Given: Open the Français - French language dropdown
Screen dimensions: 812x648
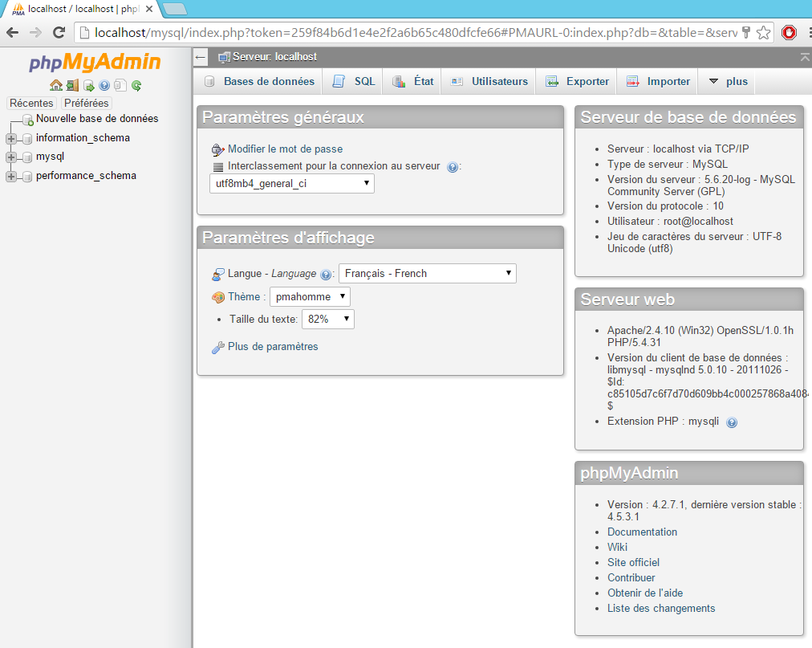Looking at the screenshot, I should (x=427, y=273).
